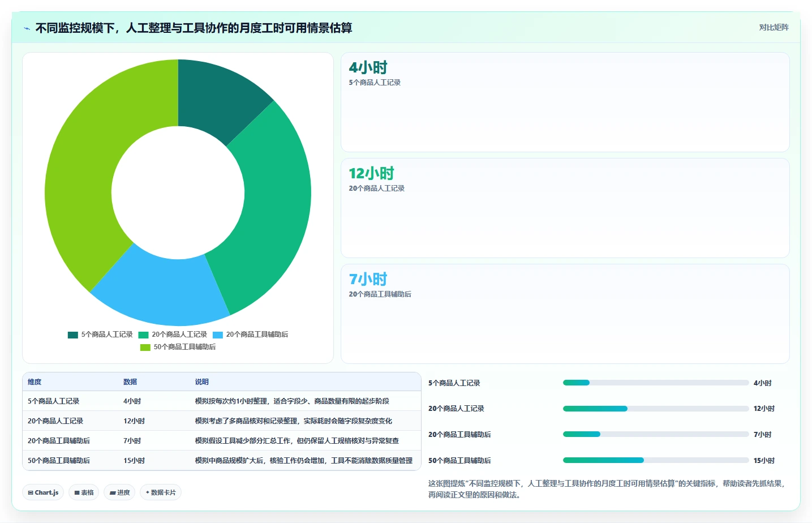Click description starting 模拟考虑了多商品核对
The height and width of the screenshot is (523, 812).
[294, 421]
